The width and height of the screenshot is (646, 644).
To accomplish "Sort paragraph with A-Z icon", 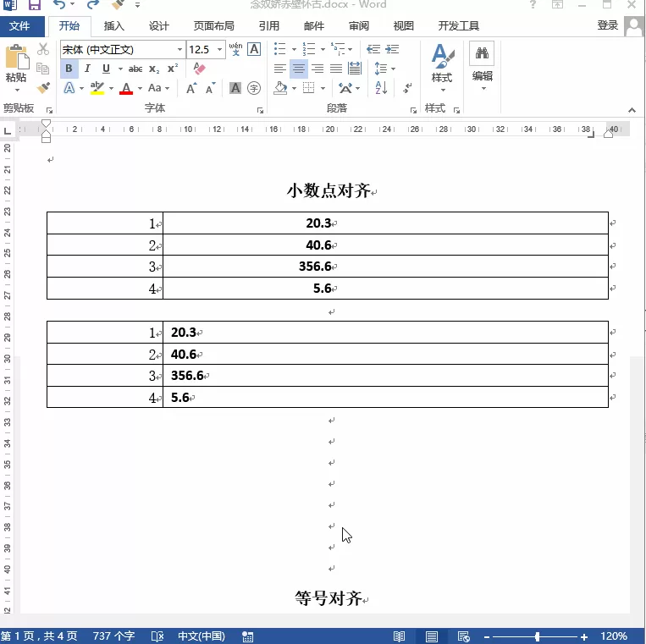I will click(x=381, y=88).
